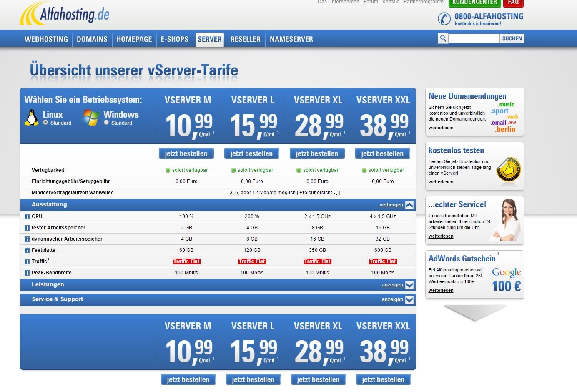This screenshot has height=392, width=577.
Task: Expand the Service & Support section
Action: (x=409, y=299)
